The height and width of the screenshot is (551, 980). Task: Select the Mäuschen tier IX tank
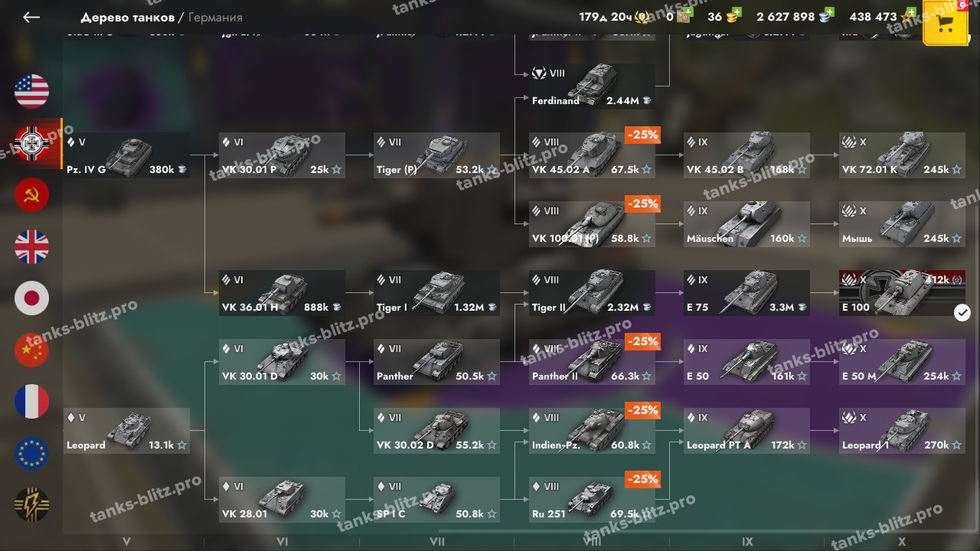(746, 224)
